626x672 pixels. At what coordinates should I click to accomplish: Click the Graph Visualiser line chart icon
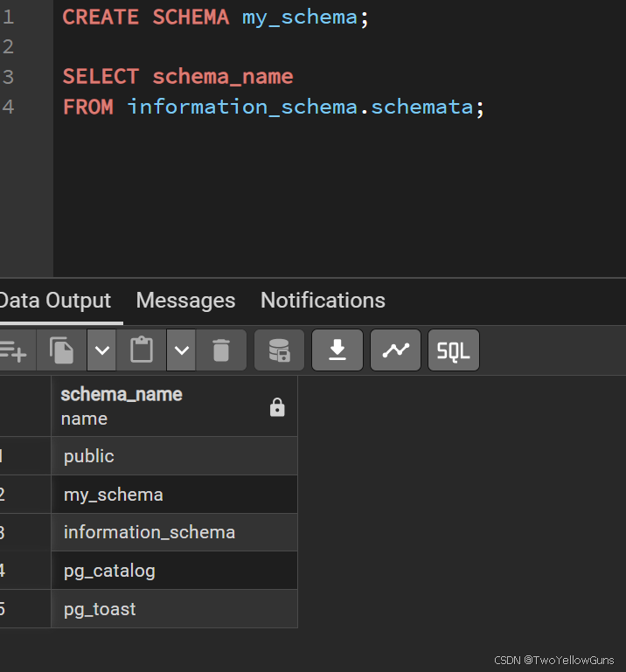(395, 350)
